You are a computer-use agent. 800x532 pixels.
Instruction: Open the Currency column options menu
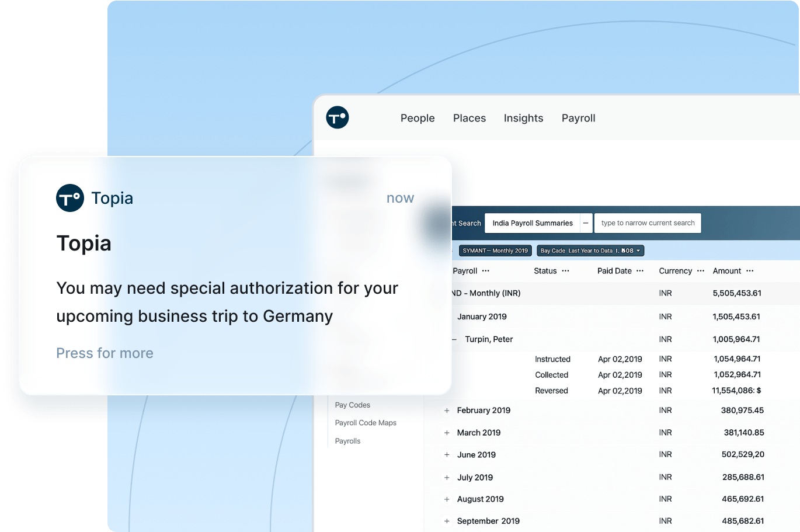click(x=701, y=271)
